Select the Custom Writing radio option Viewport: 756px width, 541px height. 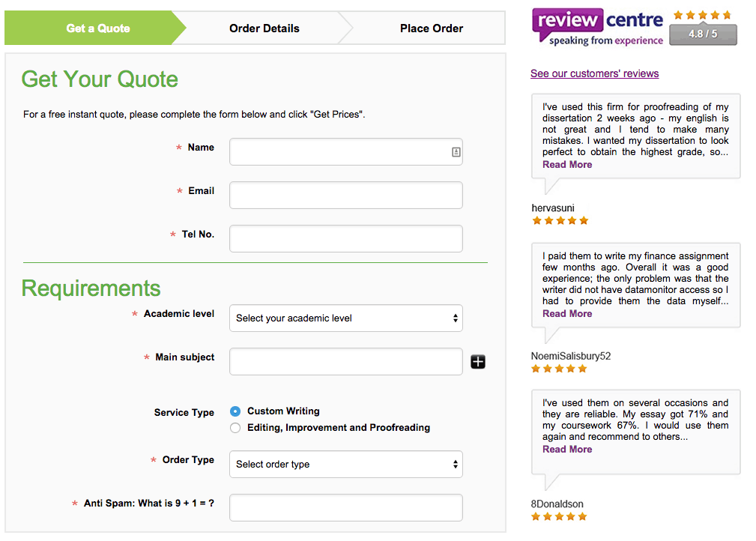click(x=235, y=411)
